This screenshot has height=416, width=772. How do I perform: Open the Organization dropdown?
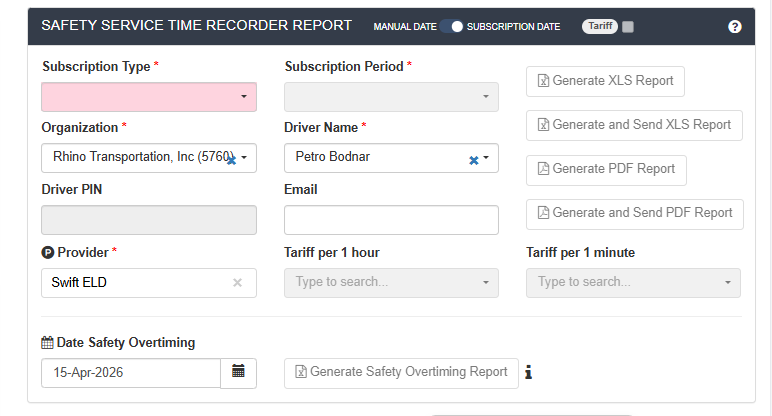point(244,158)
